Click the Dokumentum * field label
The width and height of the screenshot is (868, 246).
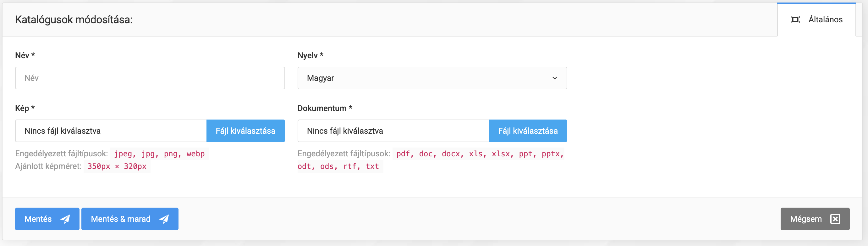coord(325,108)
